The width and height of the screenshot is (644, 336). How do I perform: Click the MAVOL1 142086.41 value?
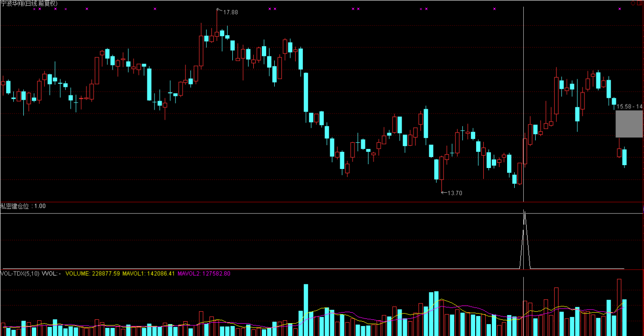click(148, 274)
